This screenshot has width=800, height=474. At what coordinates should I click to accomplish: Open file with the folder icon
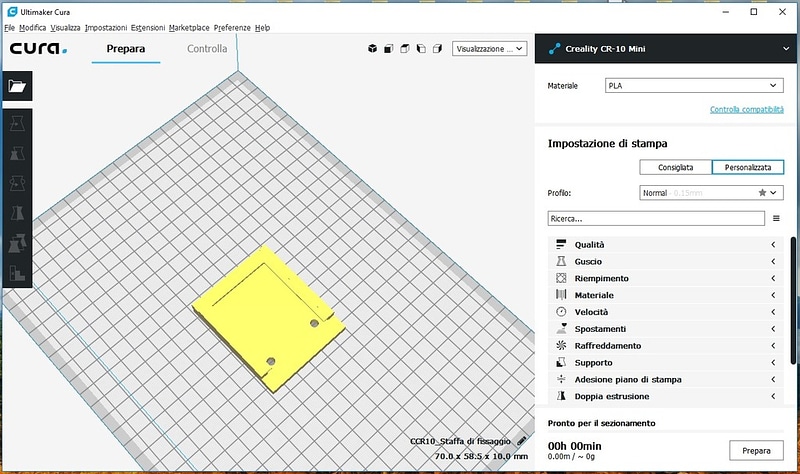click(17, 86)
